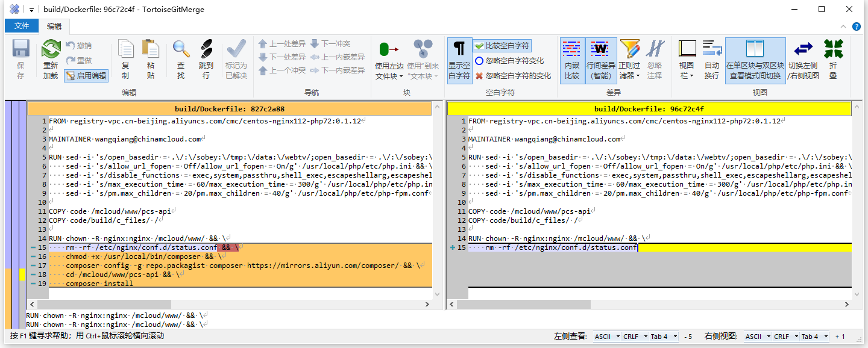868x348 pixels.
Task: Toggle show whitespace characters (显示空白字符)
Action: point(459,60)
